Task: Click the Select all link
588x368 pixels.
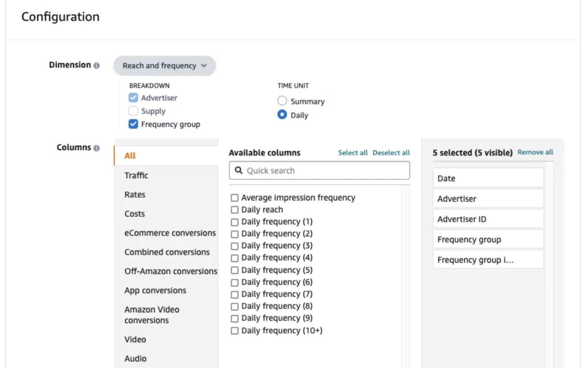Action: tap(352, 153)
